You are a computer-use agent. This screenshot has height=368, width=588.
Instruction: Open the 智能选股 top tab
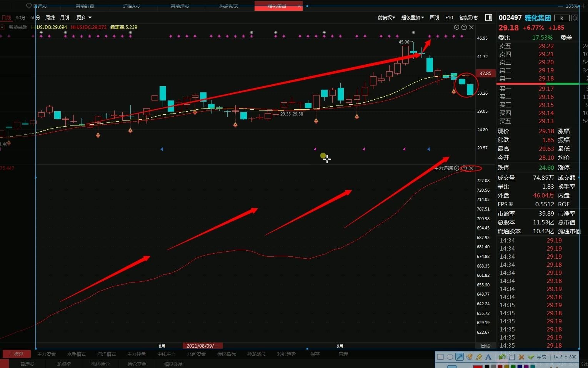tap(180, 6)
